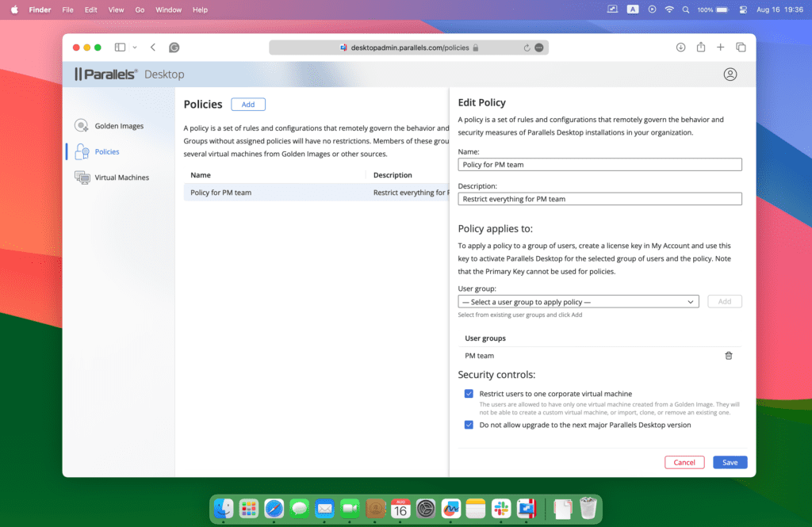This screenshot has width=812, height=527.
Task: Open the Safari new tab plus button
Action: click(x=721, y=48)
